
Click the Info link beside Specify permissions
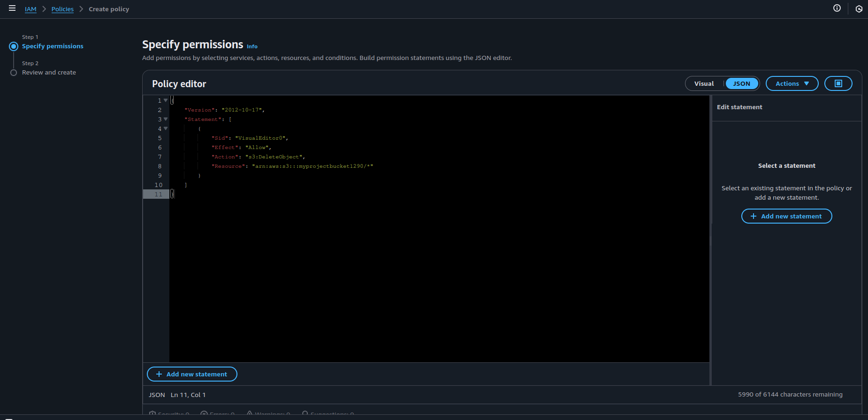point(252,46)
